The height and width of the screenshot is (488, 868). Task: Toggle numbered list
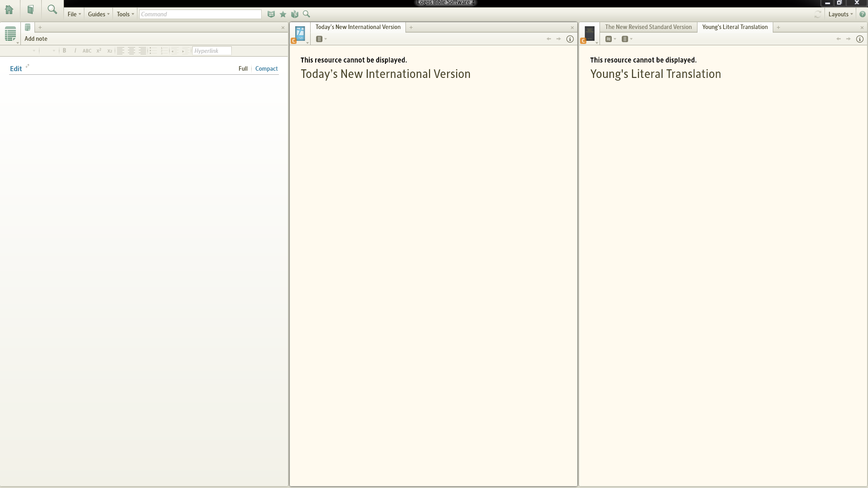pos(164,51)
